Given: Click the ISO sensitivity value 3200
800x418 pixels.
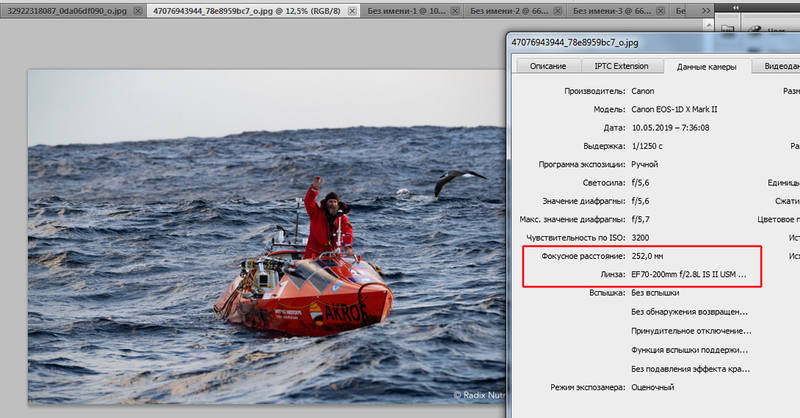Looking at the screenshot, I should pyautogui.click(x=640, y=238).
